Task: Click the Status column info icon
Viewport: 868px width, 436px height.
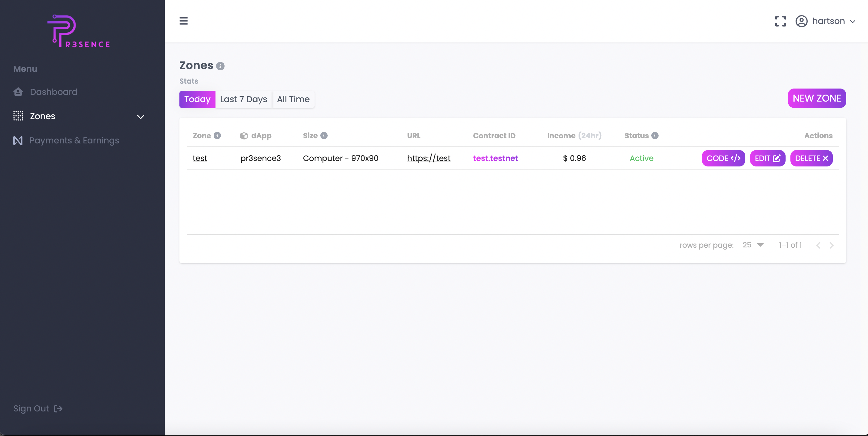Action: pyautogui.click(x=655, y=136)
